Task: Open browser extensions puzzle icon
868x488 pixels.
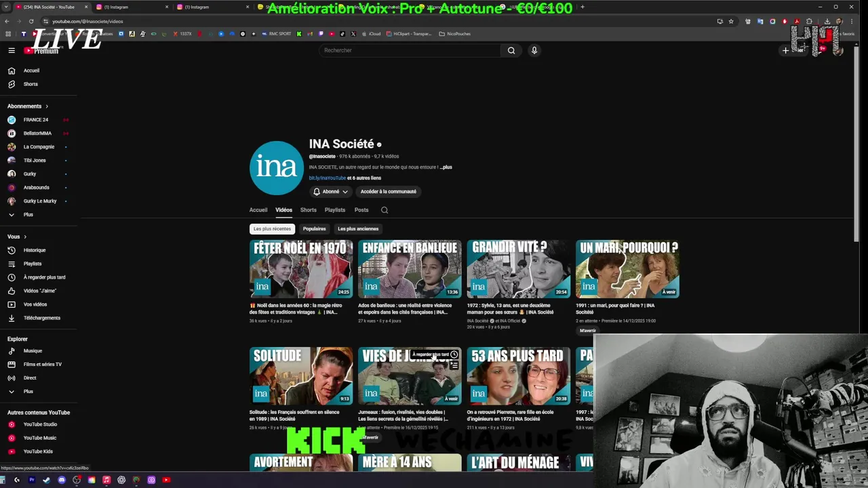Action: pos(809,21)
